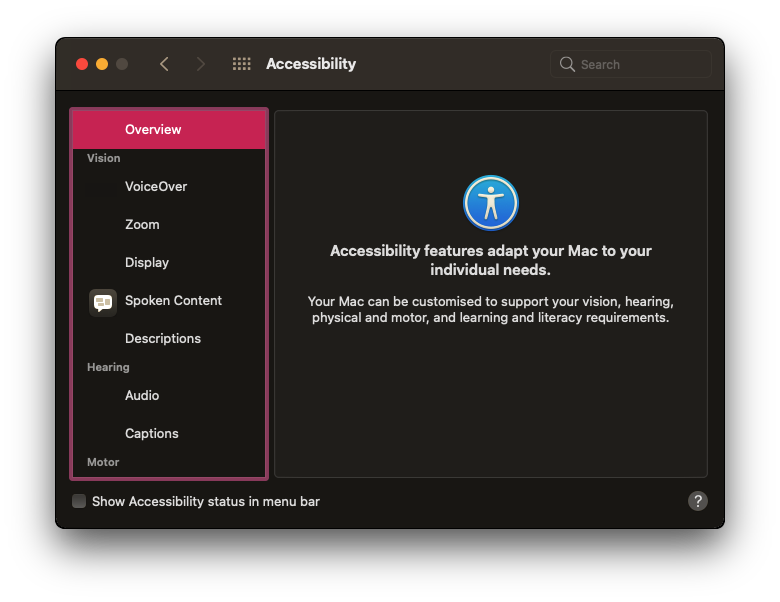Open Captions settings
780x602 pixels.
click(169, 433)
